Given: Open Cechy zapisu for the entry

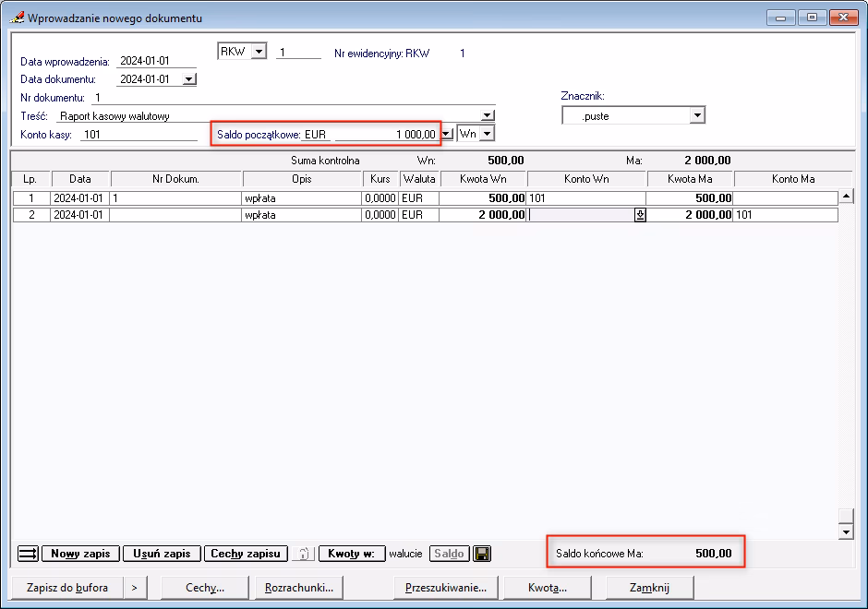Looking at the screenshot, I should coord(245,554).
